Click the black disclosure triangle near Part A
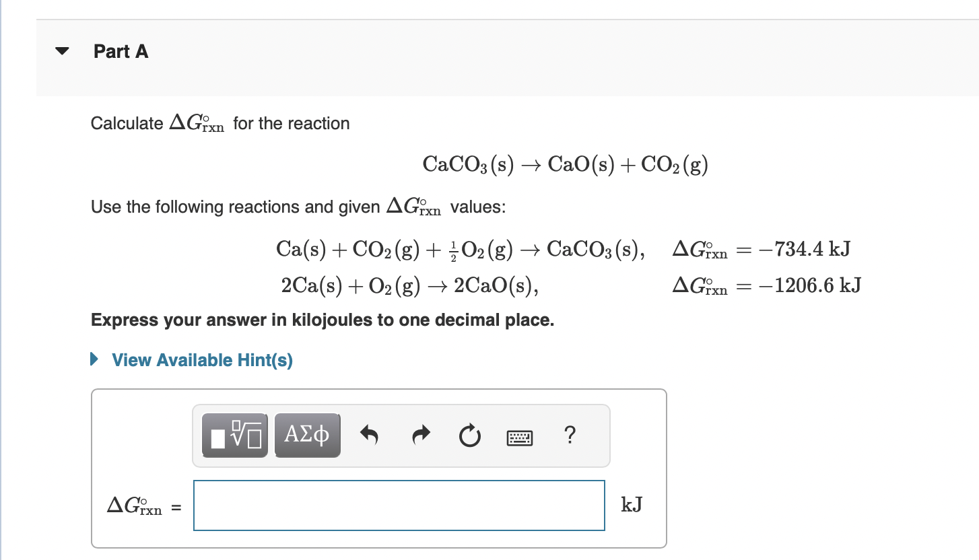Image resolution: width=979 pixels, height=560 pixels. pyautogui.click(x=61, y=51)
